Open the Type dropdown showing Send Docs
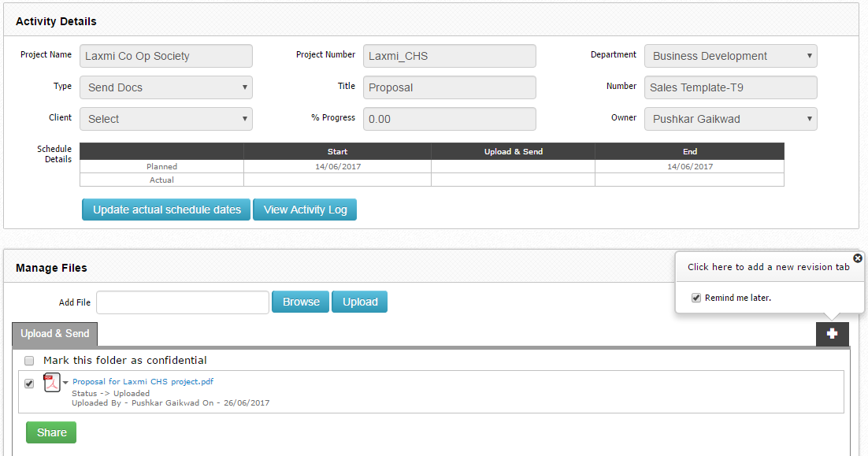 (x=166, y=87)
